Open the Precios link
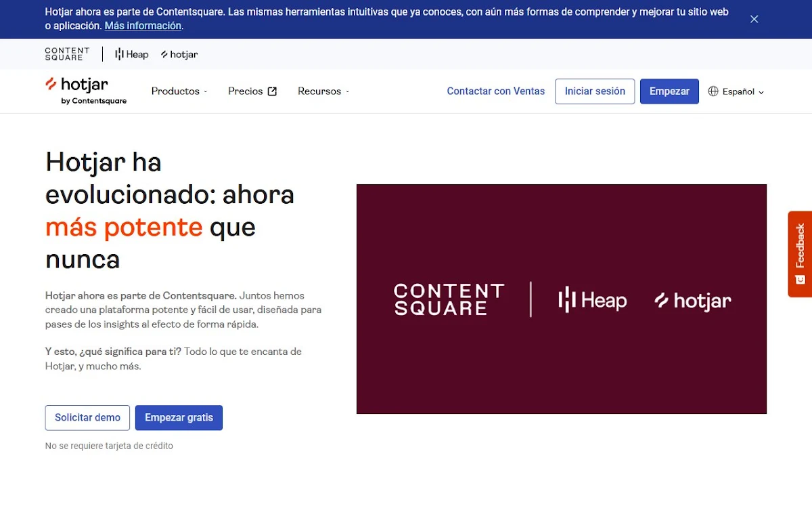 [x=252, y=91]
